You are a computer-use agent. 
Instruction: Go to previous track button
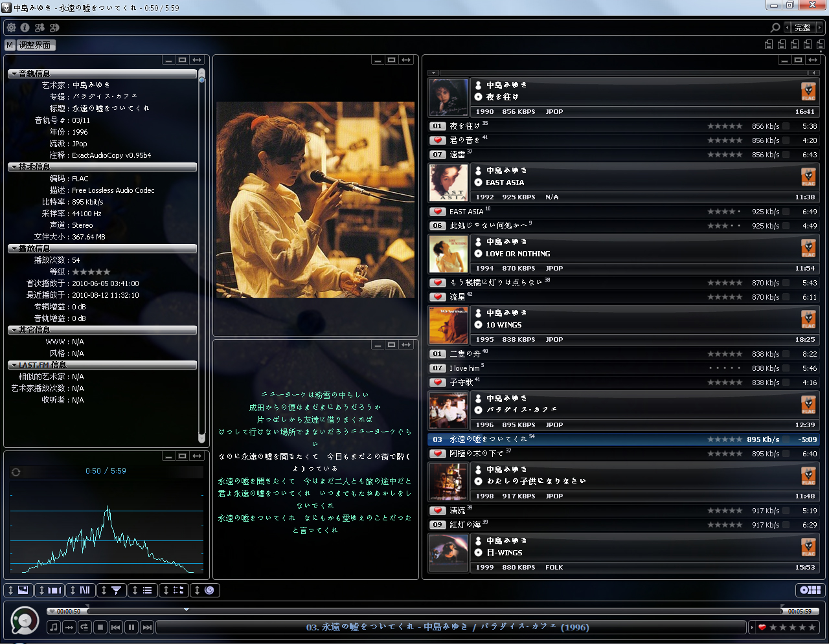click(x=116, y=627)
